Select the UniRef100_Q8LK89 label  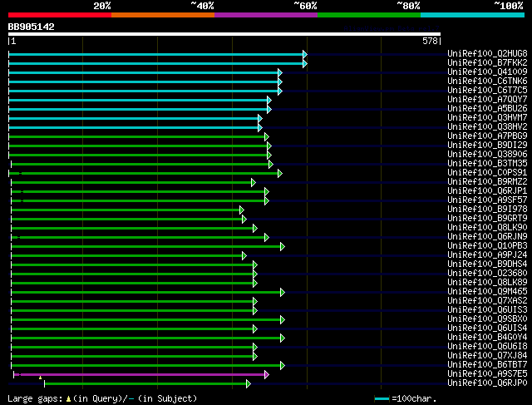pos(487,283)
